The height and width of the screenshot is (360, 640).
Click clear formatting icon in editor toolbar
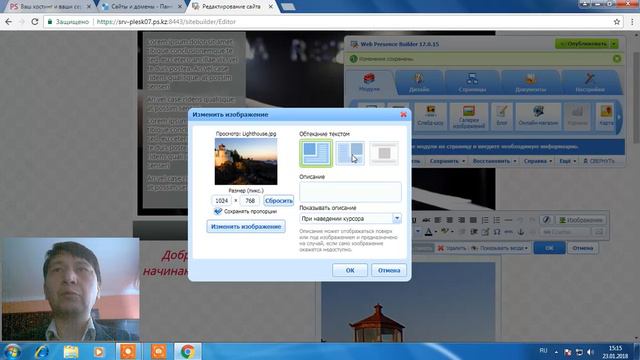point(546,220)
